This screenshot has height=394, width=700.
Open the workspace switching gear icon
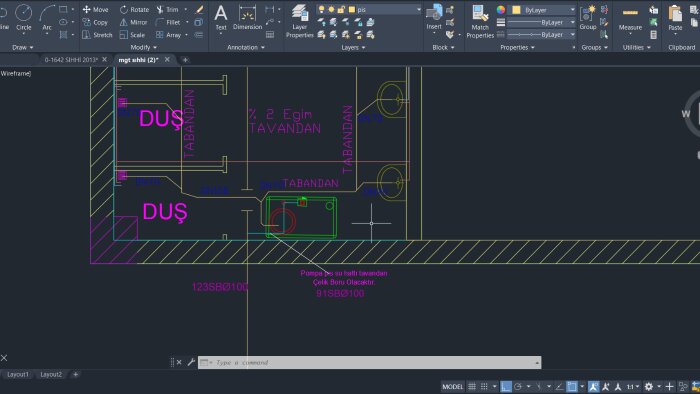pyautogui.click(x=649, y=386)
